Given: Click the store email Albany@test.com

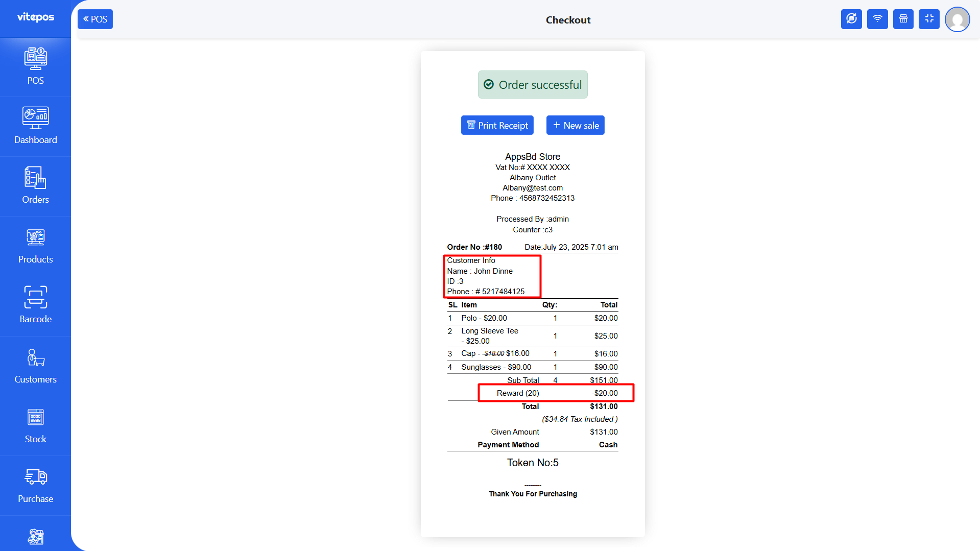Looking at the screenshot, I should click(533, 188).
